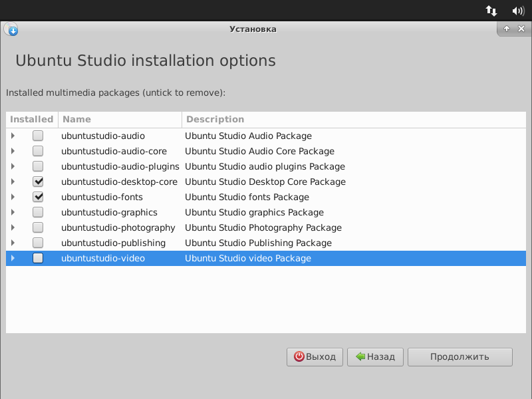Tick the ubuntustudio-audio-core checkbox
Screen dimensions: 532x399
tap(38, 151)
